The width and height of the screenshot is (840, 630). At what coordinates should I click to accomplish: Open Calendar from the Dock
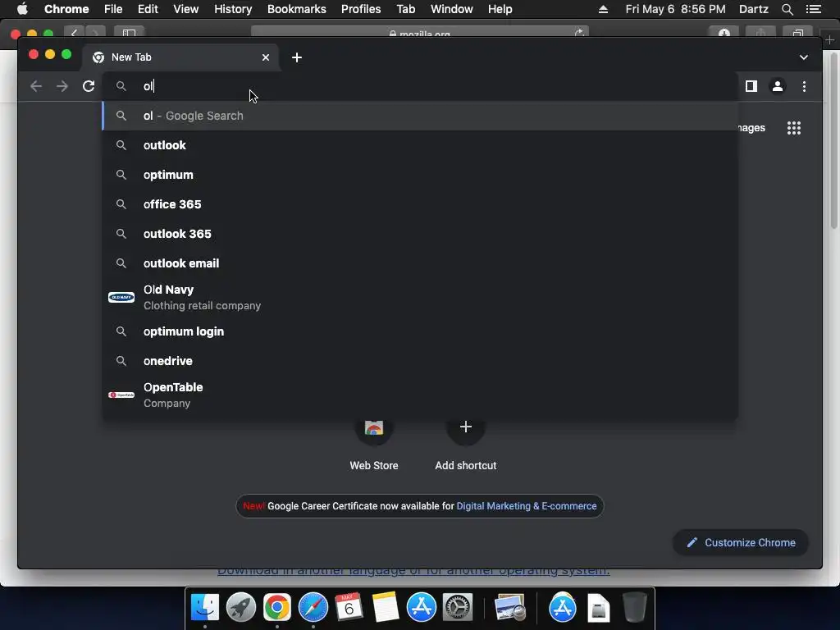pyautogui.click(x=349, y=607)
